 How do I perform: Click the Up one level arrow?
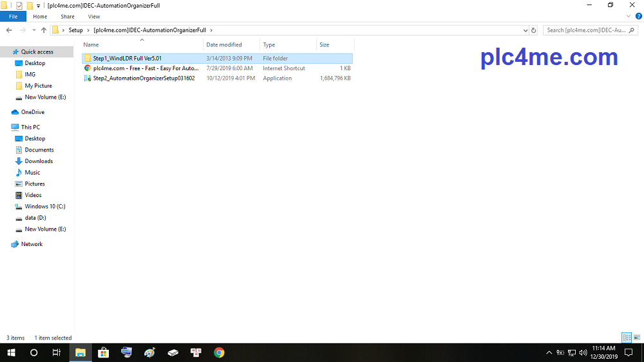click(x=44, y=30)
